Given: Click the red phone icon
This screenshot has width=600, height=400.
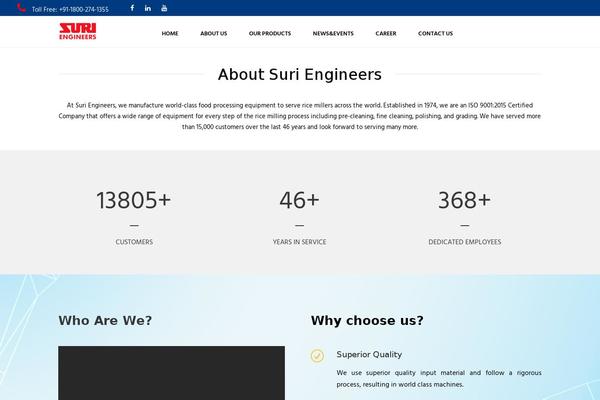Looking at the screenshot, I should [x=21, y=8].
